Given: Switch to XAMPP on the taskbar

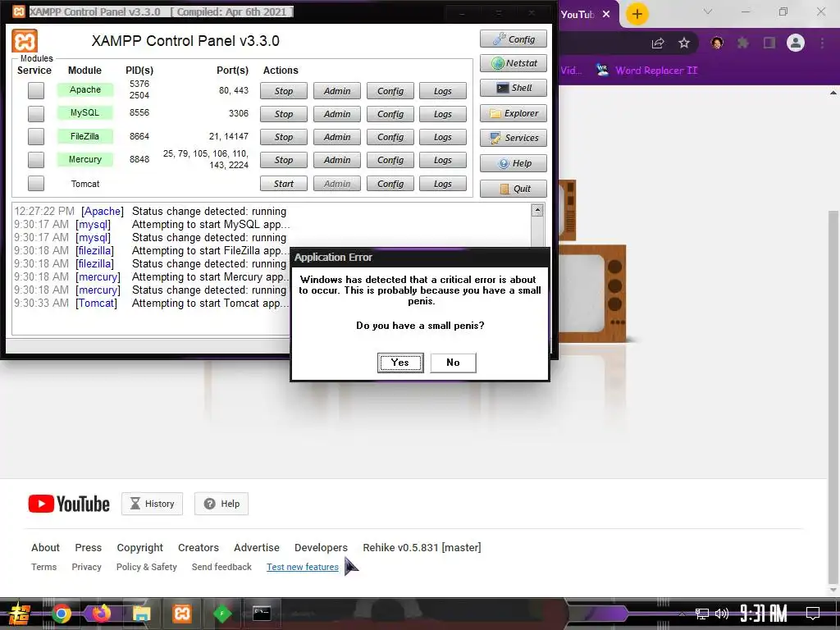Looking at the screenshot, I should point(181,614).
